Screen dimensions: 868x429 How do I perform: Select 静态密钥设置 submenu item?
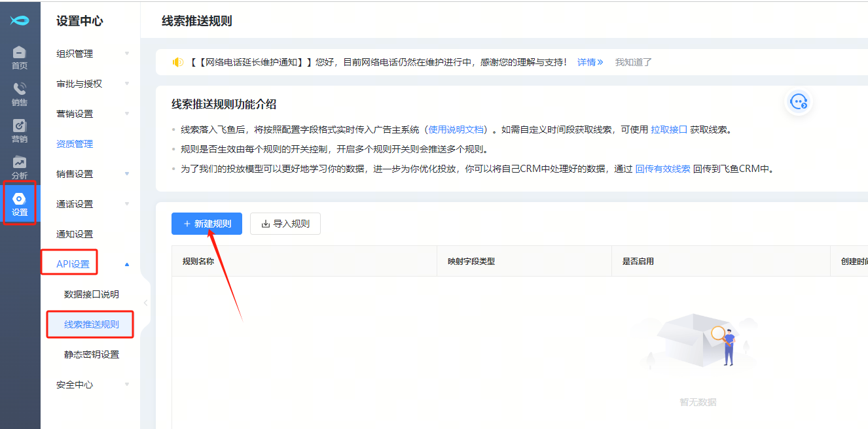tap(92, 354)
